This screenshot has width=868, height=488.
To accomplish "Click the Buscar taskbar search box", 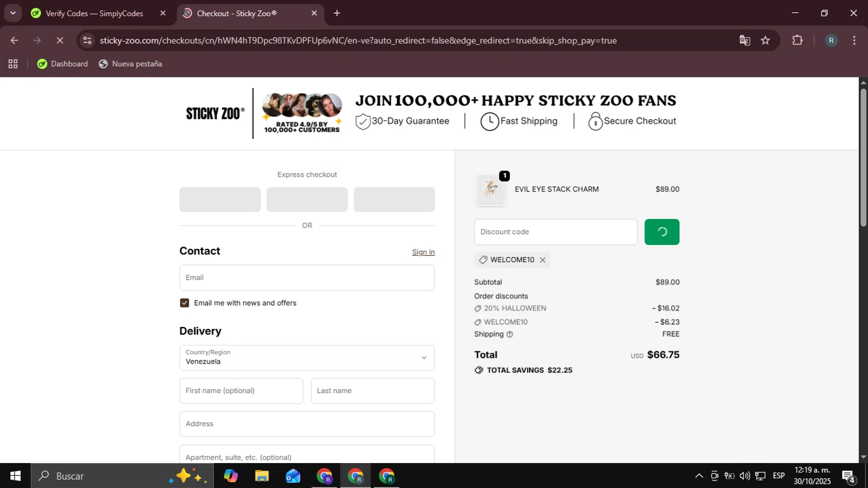I will click(x=122, y=476).
